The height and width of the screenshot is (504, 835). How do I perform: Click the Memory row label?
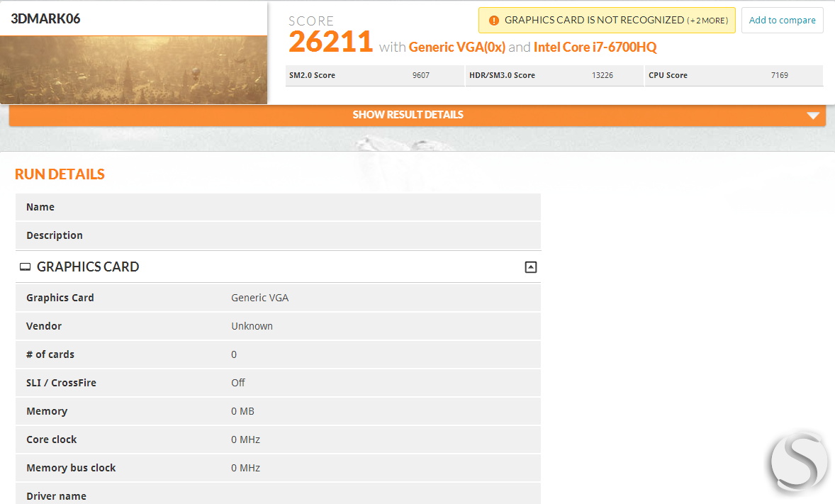point(47,411)
